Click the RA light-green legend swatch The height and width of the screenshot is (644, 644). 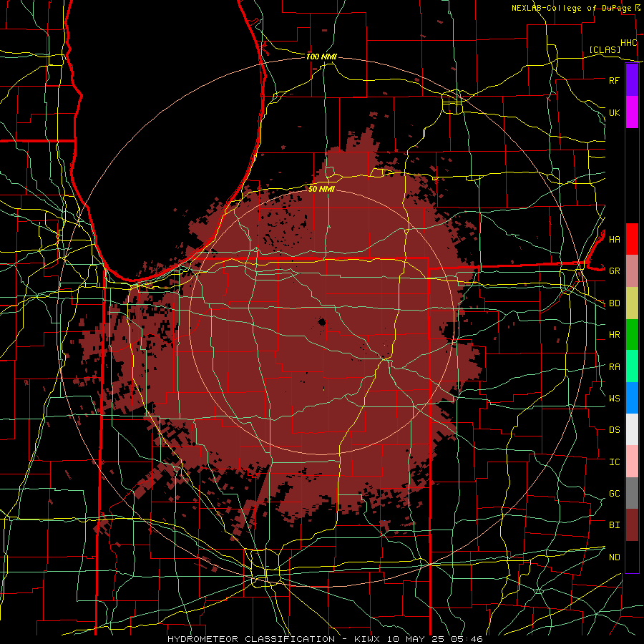(x=632, y=366)
